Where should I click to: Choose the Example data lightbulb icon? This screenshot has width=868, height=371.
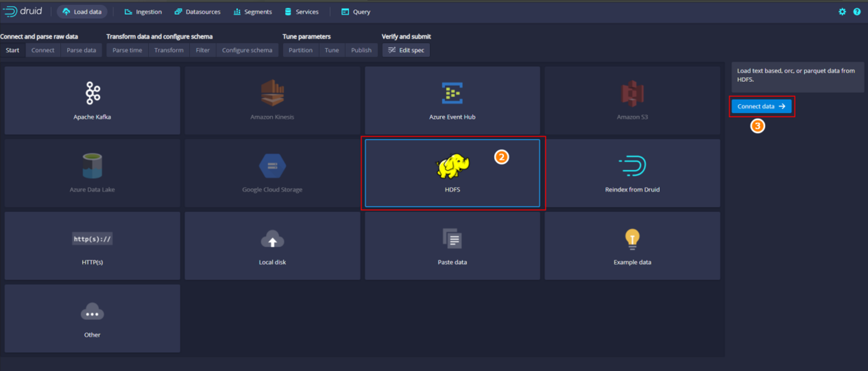[x=632, y=239]
